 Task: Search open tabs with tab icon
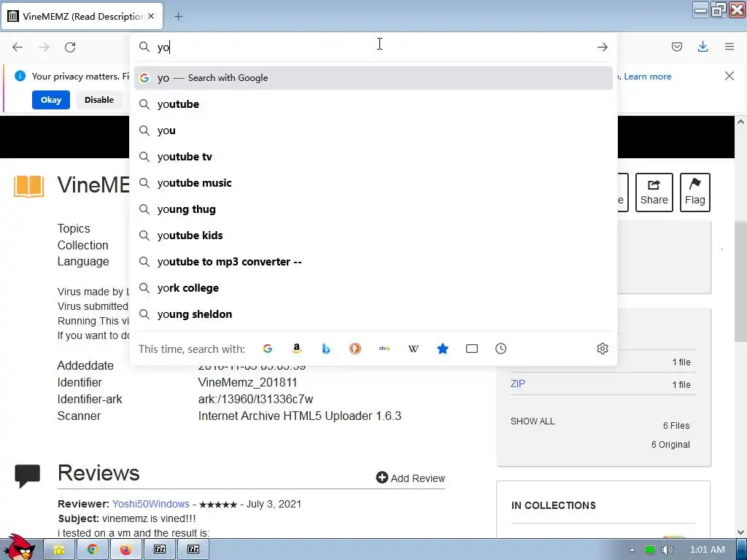472,349
